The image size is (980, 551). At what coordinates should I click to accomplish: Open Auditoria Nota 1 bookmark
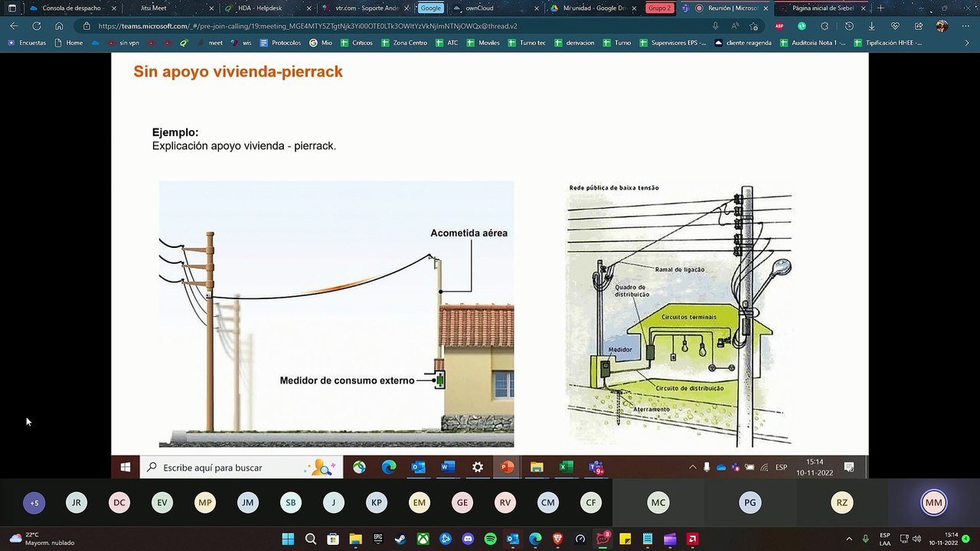click(812, 43)
